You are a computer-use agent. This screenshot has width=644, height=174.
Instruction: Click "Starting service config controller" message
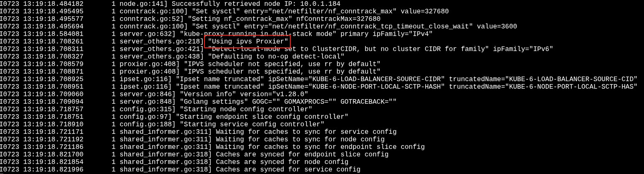tap(252, 124)
